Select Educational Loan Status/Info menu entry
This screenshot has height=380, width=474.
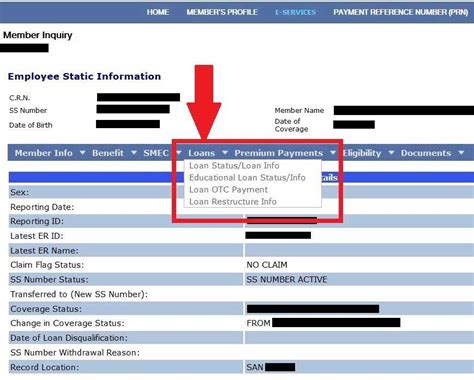tap(247, 178)
